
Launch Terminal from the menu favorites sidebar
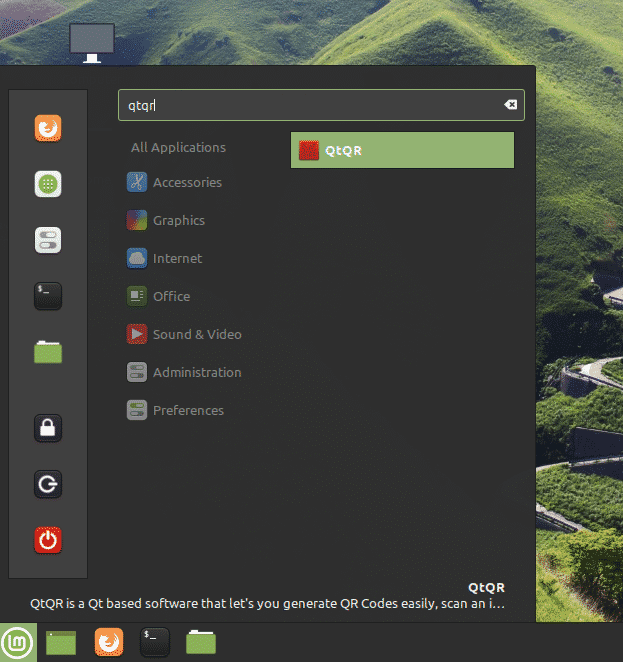(x=48, y=296)
